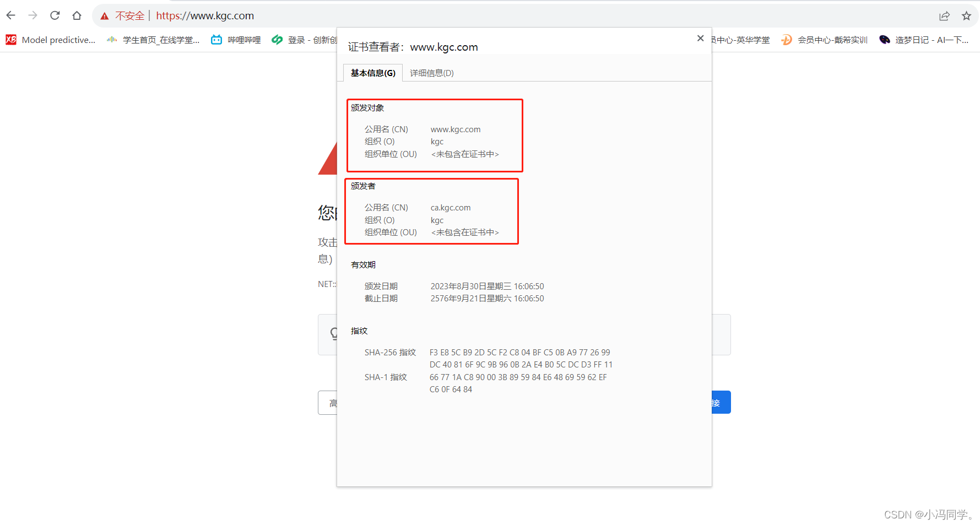Click the 不安全 security label
The width and height of the screenshot is (980, 525).
tap(129, 16)
